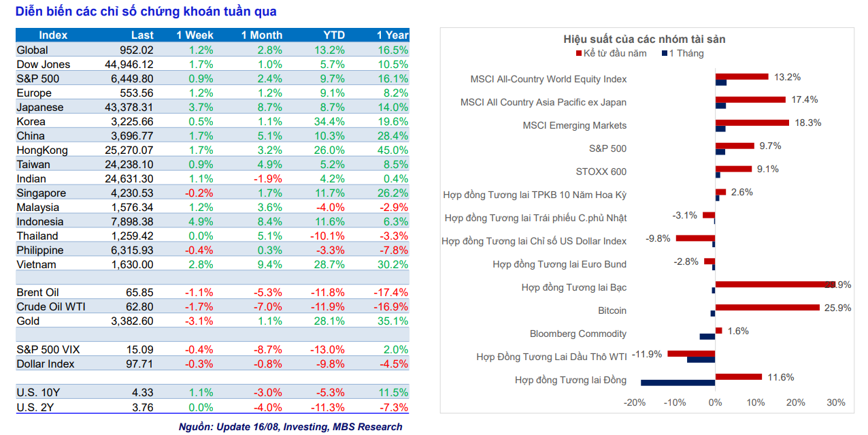Click the red 'Kể từ đầu năm' legend marker
Viewport: 868px width, 435px height.
[579, 54]
